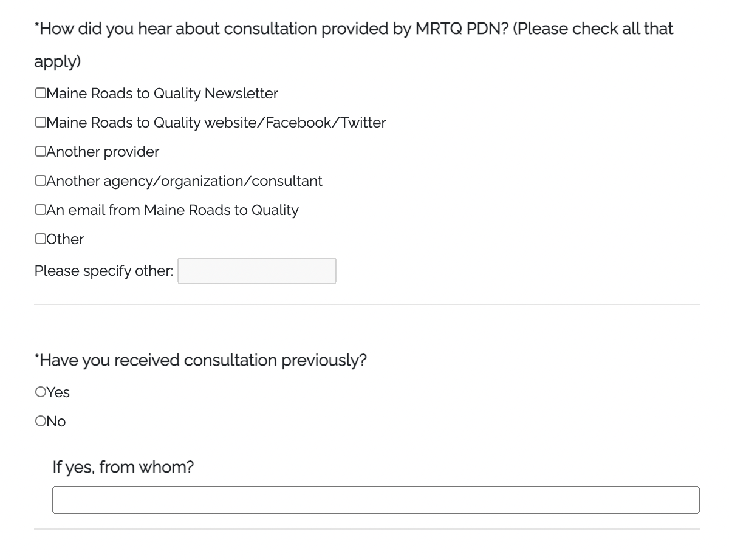This screenshot has width=729, height=560.
Task: Focus the Please specify other text box
Action: (x=256, y=271)
